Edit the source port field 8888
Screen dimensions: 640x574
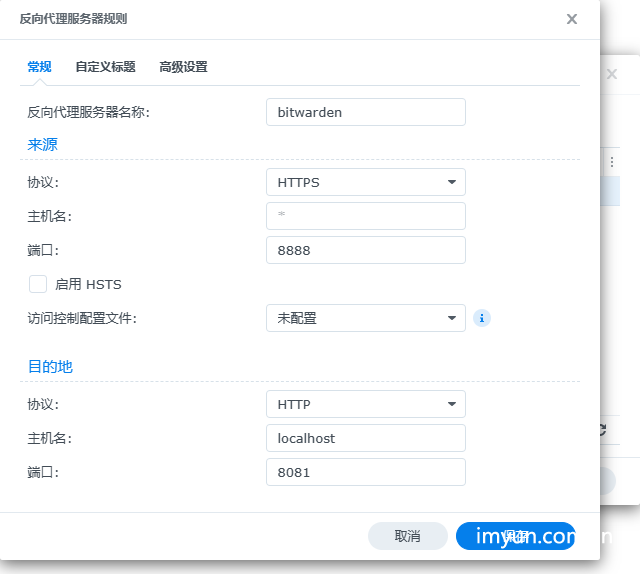click(x=366, y=250)
